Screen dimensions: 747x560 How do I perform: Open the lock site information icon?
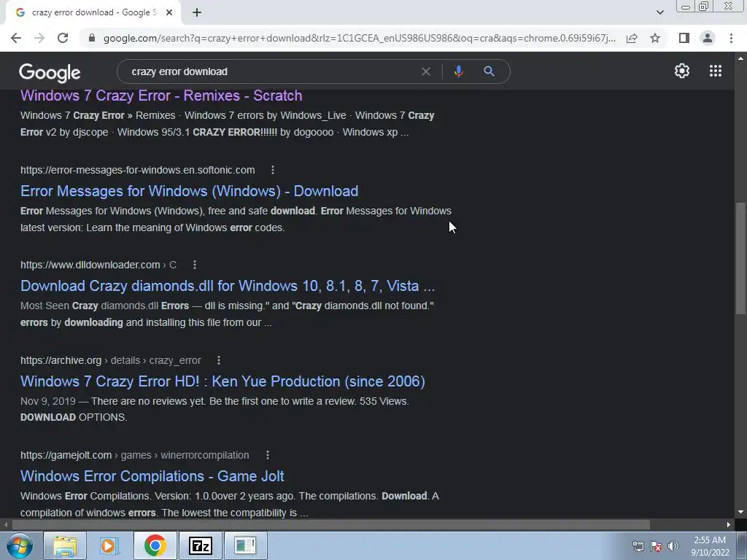click(x=92, y=38)
